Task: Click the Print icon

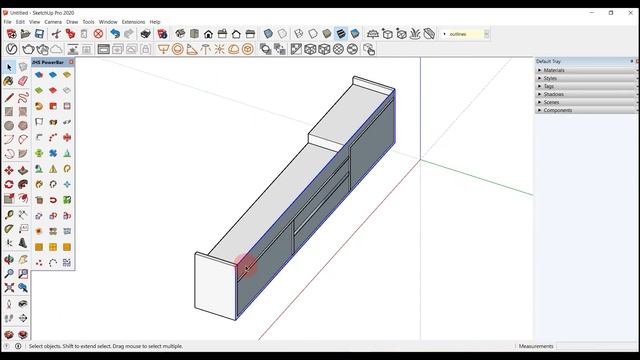Action: pos(145,34)
